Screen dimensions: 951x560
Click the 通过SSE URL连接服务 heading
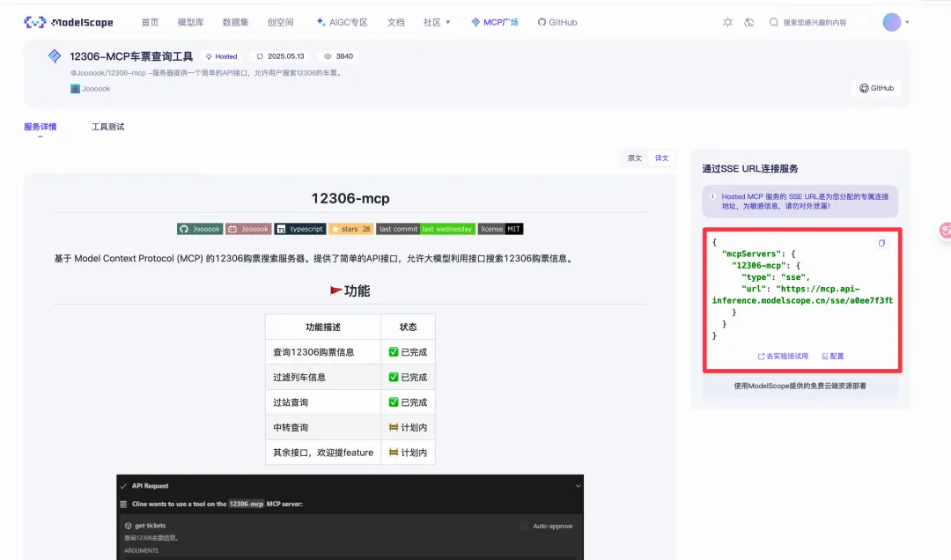coord(750,169)
